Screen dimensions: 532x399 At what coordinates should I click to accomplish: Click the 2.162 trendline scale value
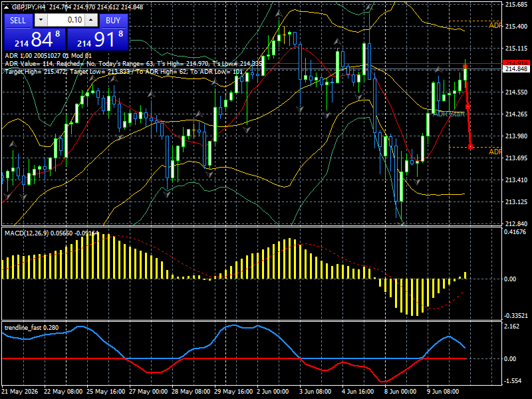pos(512,326)
